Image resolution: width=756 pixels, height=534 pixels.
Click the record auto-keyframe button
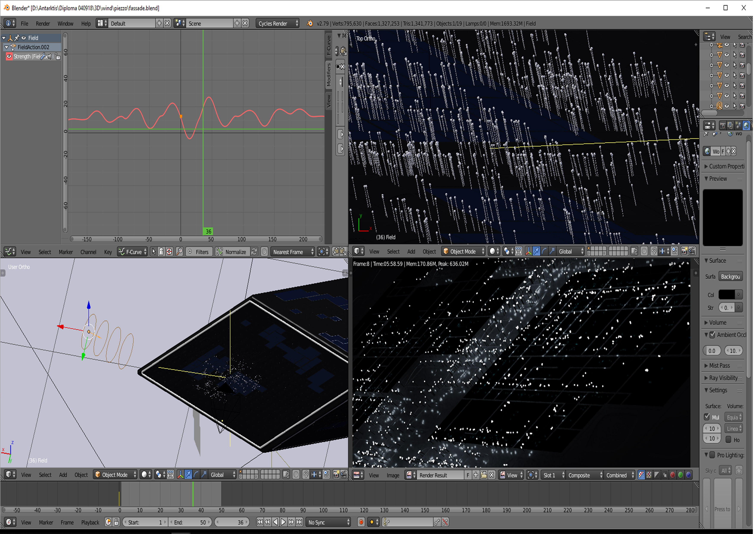(x=361, y=522)
